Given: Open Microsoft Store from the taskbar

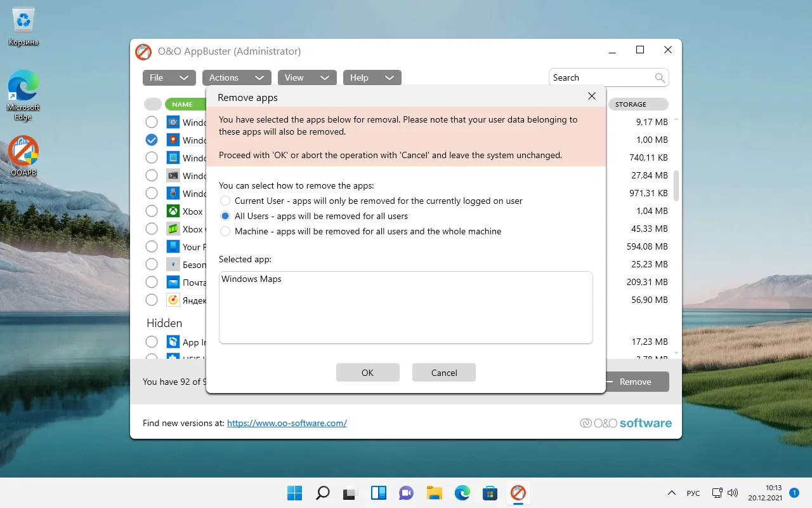Looking at the screenshot, I should pos(490,493).
